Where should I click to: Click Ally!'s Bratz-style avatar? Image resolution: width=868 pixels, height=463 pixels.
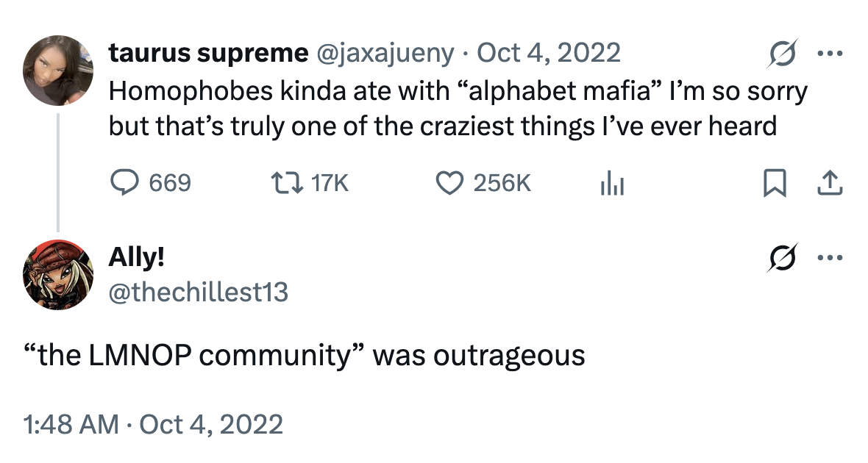(x=57, y=273)
